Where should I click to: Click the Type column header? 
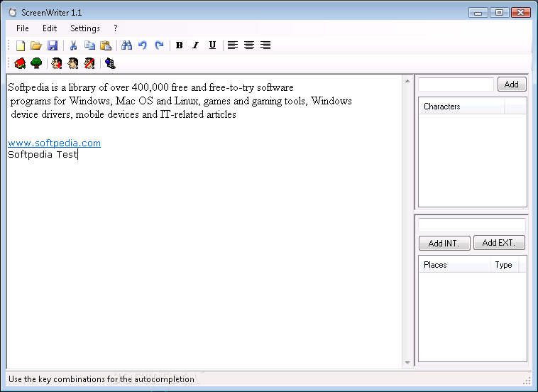tap(504, 265)
